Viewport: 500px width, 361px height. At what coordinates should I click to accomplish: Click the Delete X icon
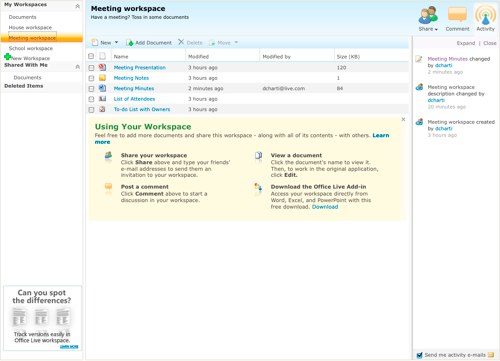tap(181, 42)
